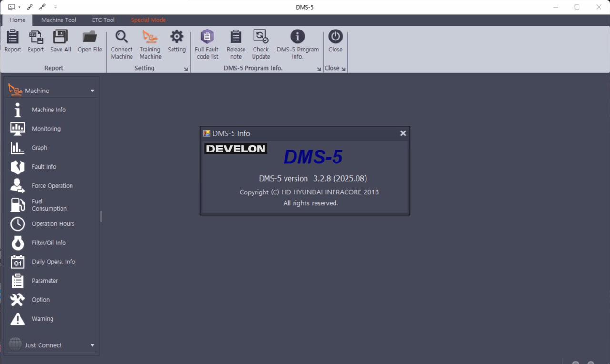This screenshot has height=364, width=610.
Task: Open the Full Fault code list
Action: coord(207,37)
